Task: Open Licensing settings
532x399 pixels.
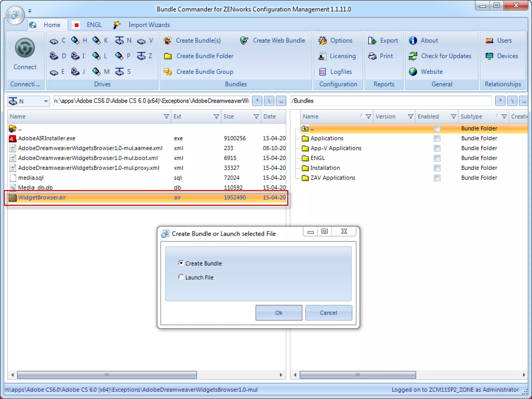Action: [x=337, y=56]
